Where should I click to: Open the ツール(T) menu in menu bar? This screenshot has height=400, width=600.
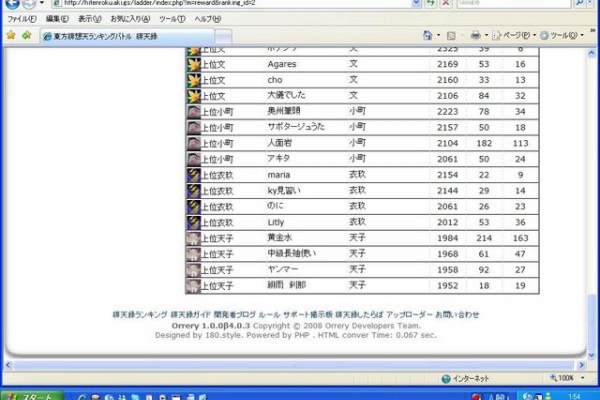(x=172, y=19)
